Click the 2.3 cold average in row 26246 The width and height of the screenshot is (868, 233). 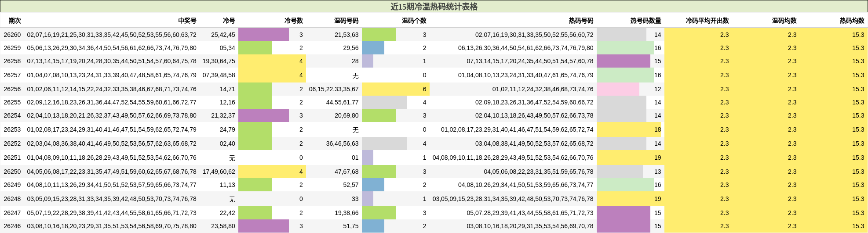pos(724,226)
